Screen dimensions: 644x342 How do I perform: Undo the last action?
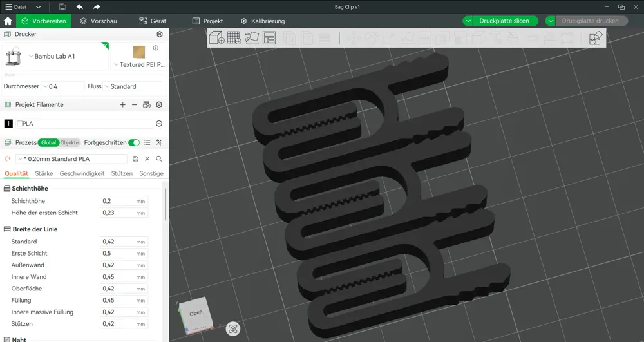pos(80,6)
